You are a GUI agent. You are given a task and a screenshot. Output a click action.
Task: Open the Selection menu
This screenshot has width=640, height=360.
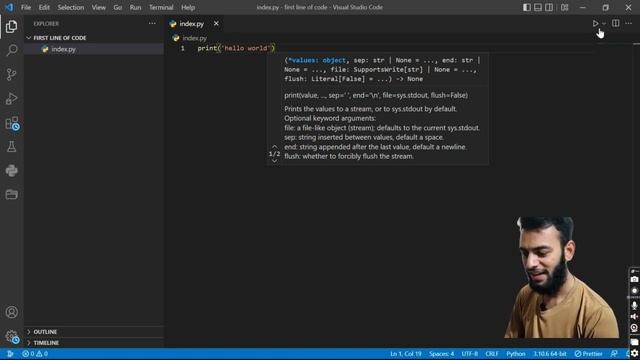[x=71, y=7]
